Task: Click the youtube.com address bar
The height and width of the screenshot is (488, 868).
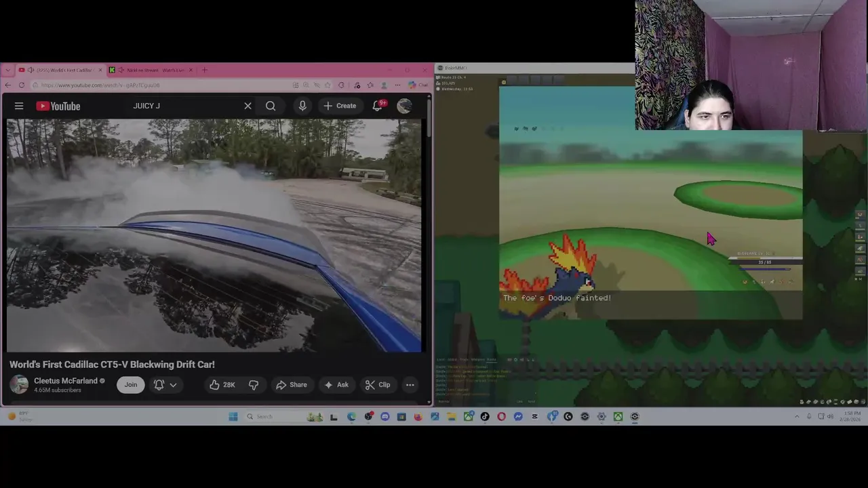Action: pos(163,85)
